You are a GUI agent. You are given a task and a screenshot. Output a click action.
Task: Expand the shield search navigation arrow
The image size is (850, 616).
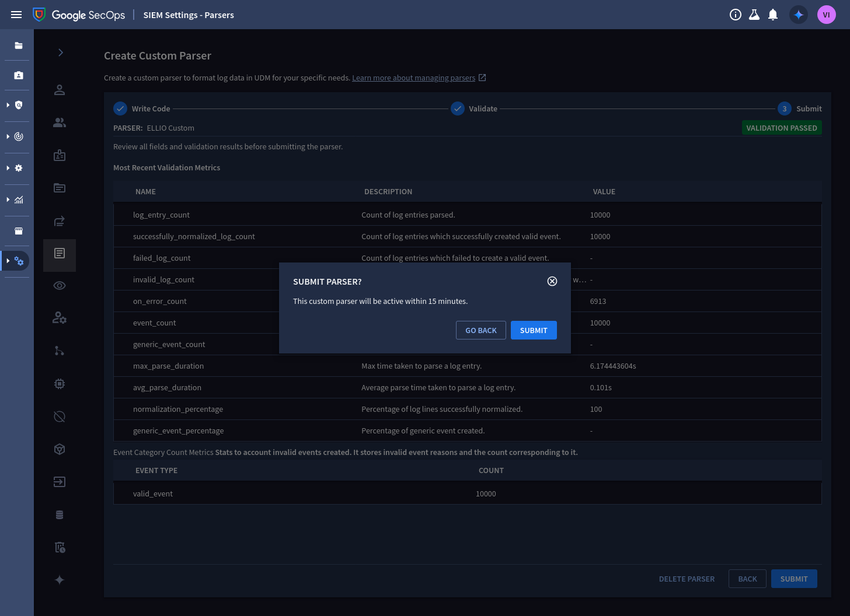tap(8, 105)
